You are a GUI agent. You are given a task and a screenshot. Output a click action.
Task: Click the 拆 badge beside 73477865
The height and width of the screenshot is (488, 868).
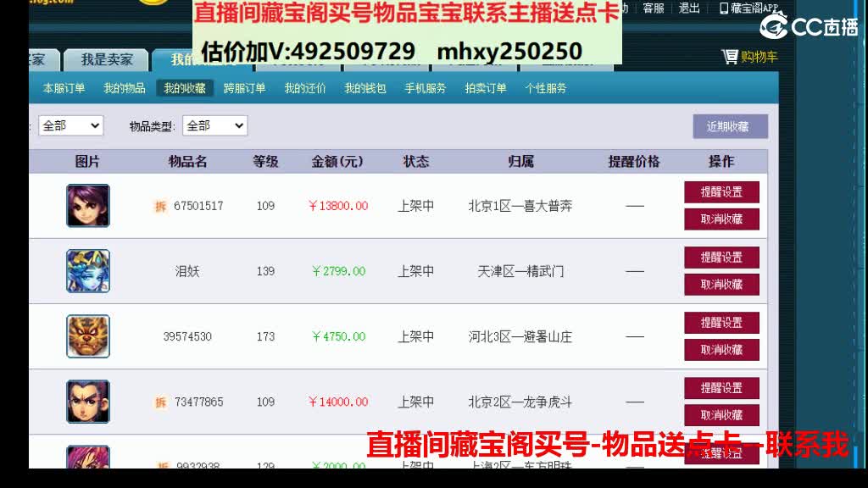pyautogui.click(x=160, y=401)
